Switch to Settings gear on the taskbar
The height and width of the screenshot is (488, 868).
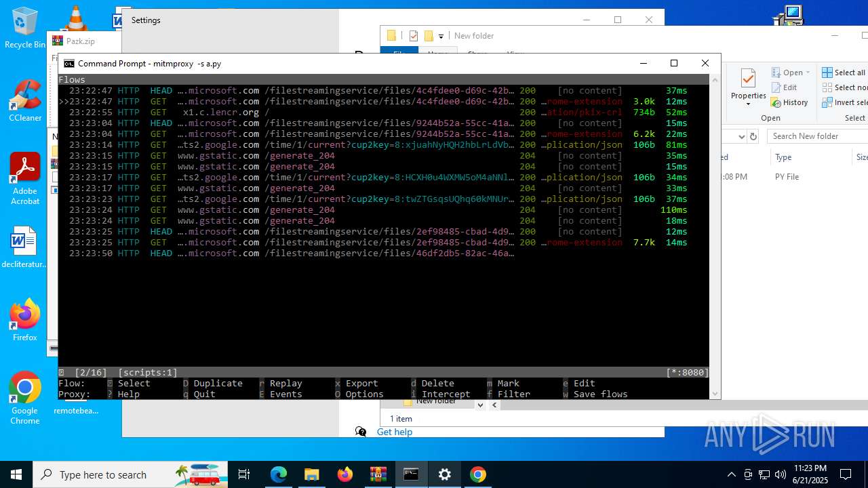point(445,474)
